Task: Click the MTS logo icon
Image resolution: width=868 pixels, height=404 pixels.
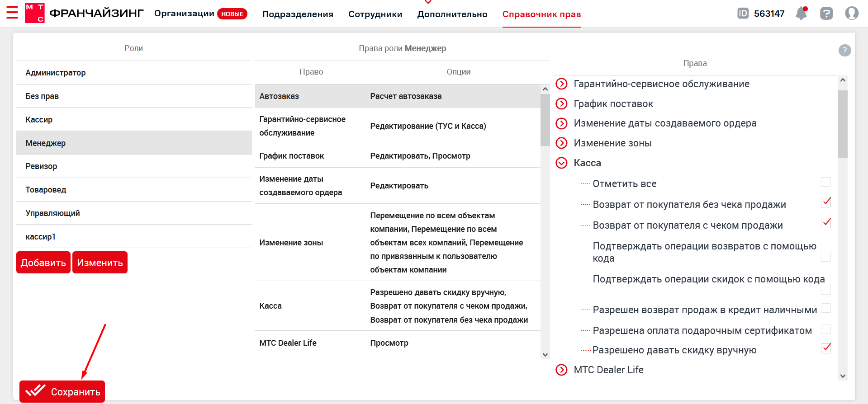Action: click(x=35, y=13)
